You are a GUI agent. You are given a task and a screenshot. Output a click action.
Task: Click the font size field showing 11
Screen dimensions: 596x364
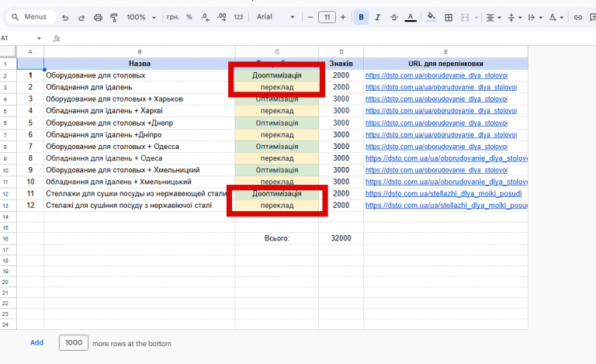point(327,17)
